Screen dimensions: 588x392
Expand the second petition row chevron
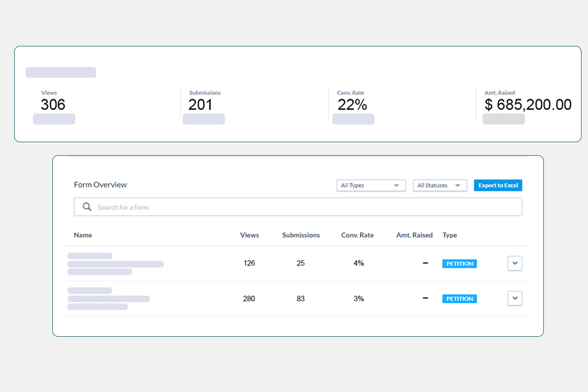click(x=514, y=299)
